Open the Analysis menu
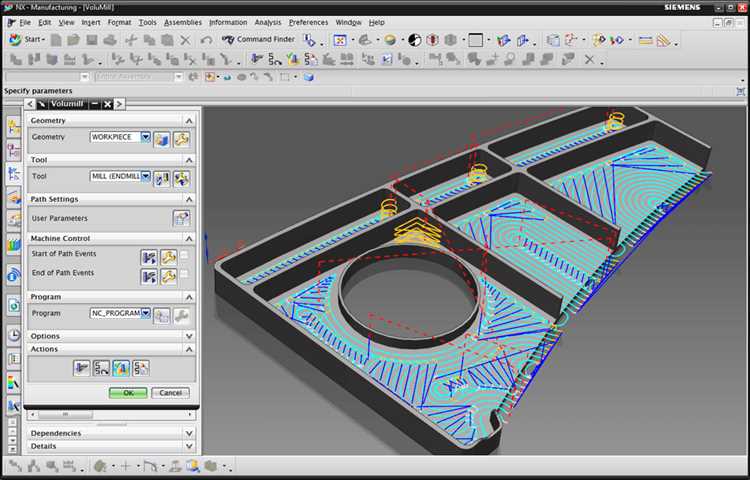The width and height of the screenshot is (750, 480). [267, 22]
